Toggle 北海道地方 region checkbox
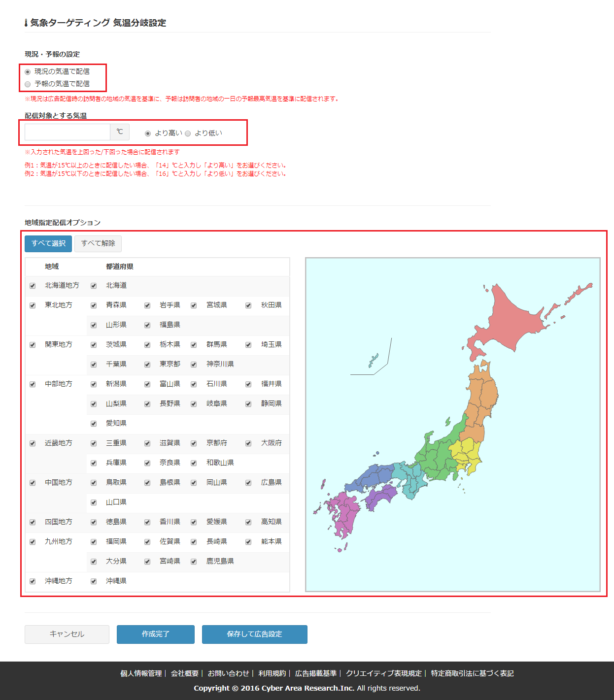 click(33, 286)
